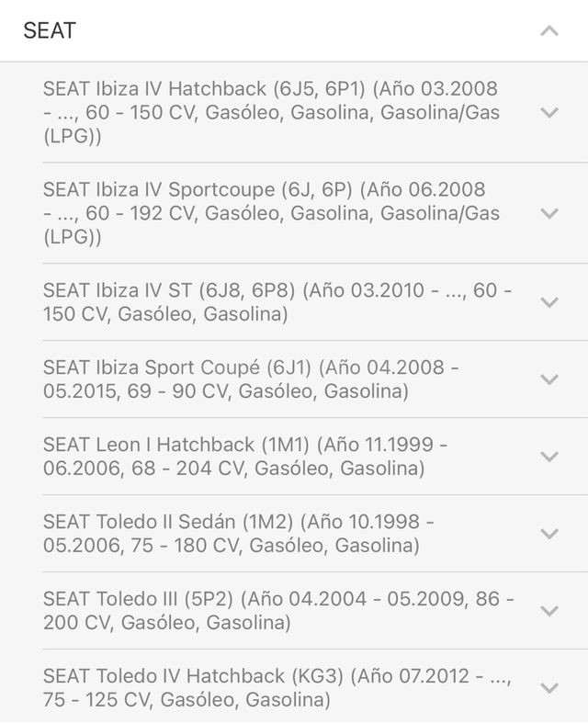Expand the SEAT Toledo III chevron

coord(549,611)
